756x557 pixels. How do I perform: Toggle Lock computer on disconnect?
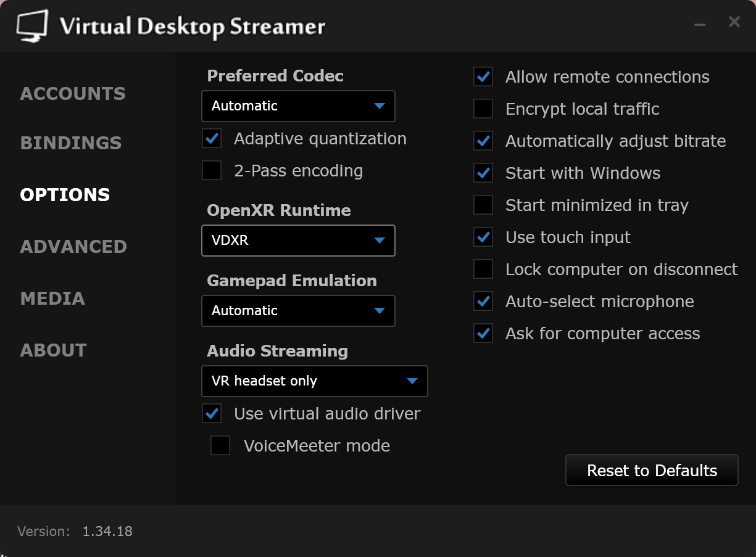tap(483, 270)
